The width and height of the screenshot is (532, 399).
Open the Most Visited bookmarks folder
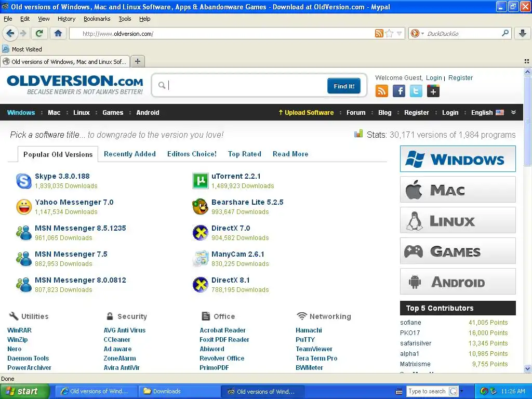pyautogui.click(x=22, y=49)
